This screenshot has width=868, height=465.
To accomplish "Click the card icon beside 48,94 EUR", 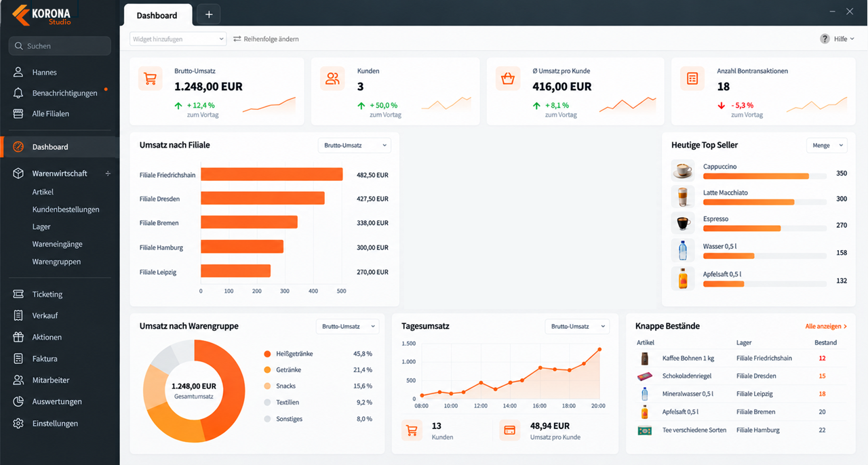I will tap(510, 430).
